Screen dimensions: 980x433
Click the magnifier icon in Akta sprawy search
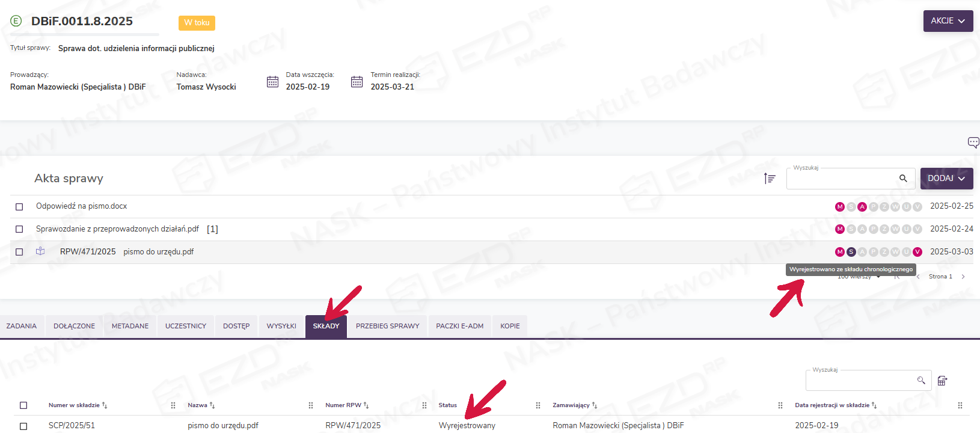click(x=902, y=179)
